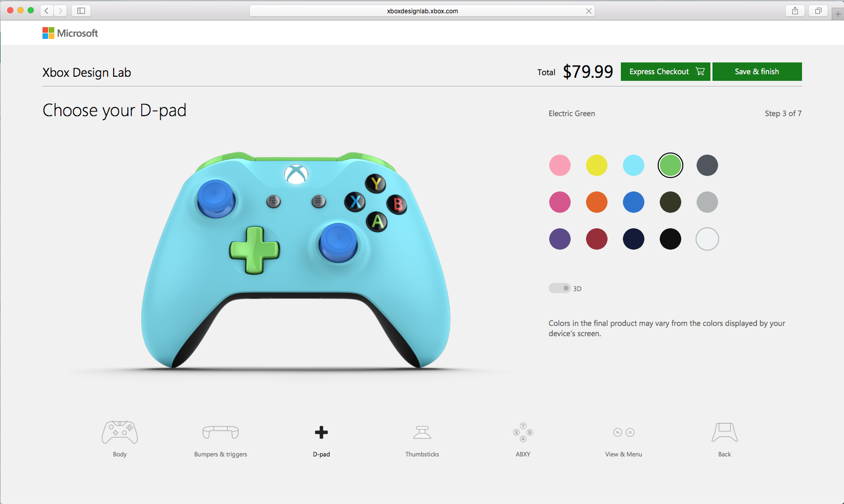Image resolution: width=844 pixels, height=504 pixels.
Task: Click Save & finish button
Action: [x=757, y=72]
